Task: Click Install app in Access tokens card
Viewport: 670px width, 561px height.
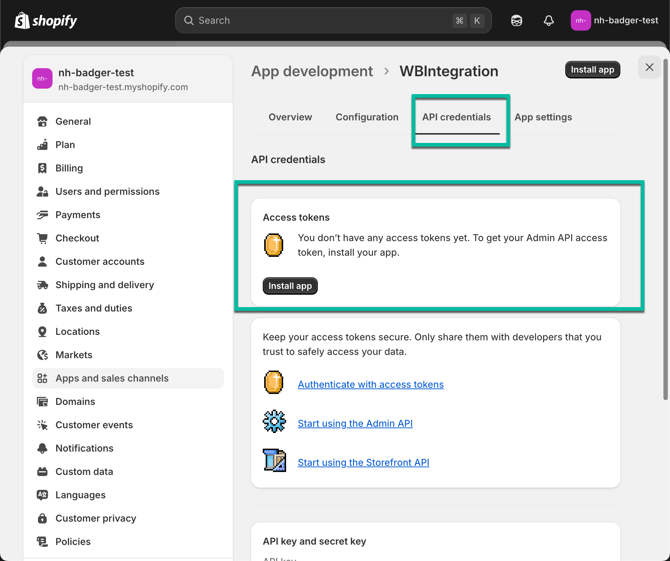Action: (x=290, y=286)
